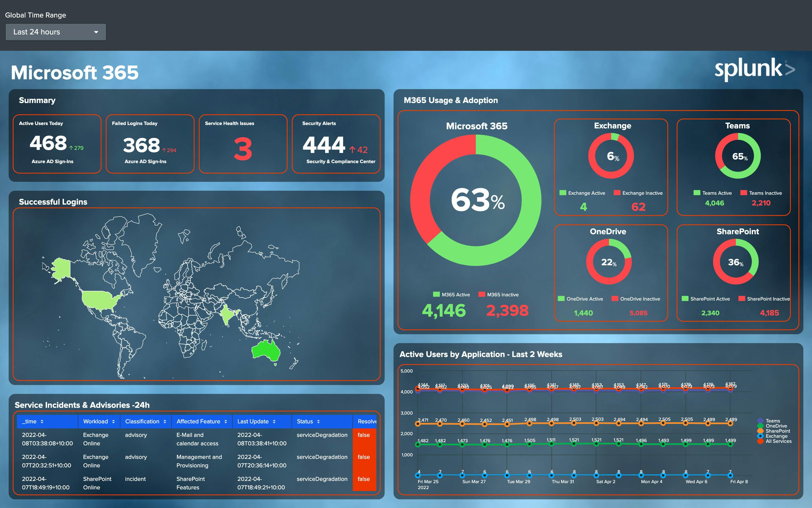812x508 pixels.
Task: Toggle SharePoint series in line chart legend
Action: pyautogui.click(x=774, y=431)
